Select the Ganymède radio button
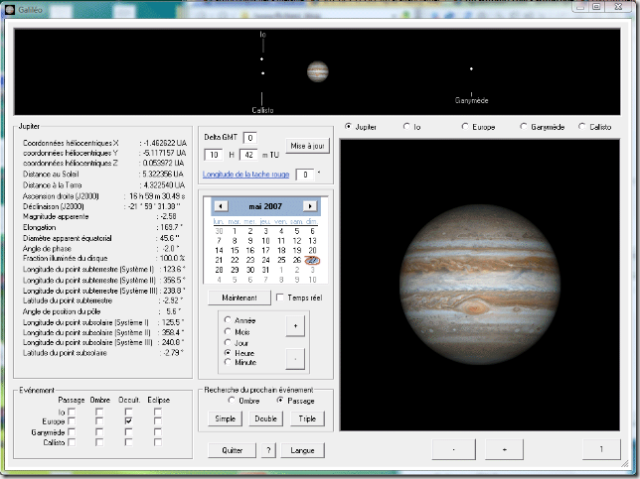Image resolution: width=640 pixels, height=479 pixels. 524,127
